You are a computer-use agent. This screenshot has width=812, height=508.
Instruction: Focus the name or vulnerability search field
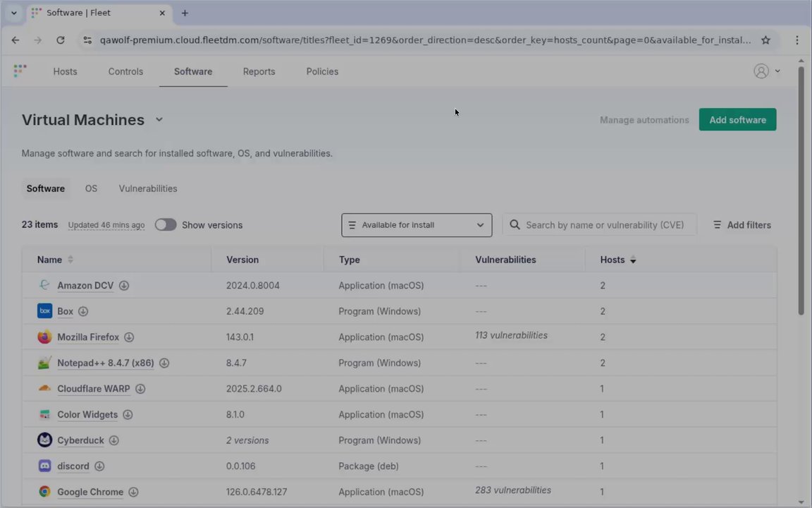[x=599, y=225]
